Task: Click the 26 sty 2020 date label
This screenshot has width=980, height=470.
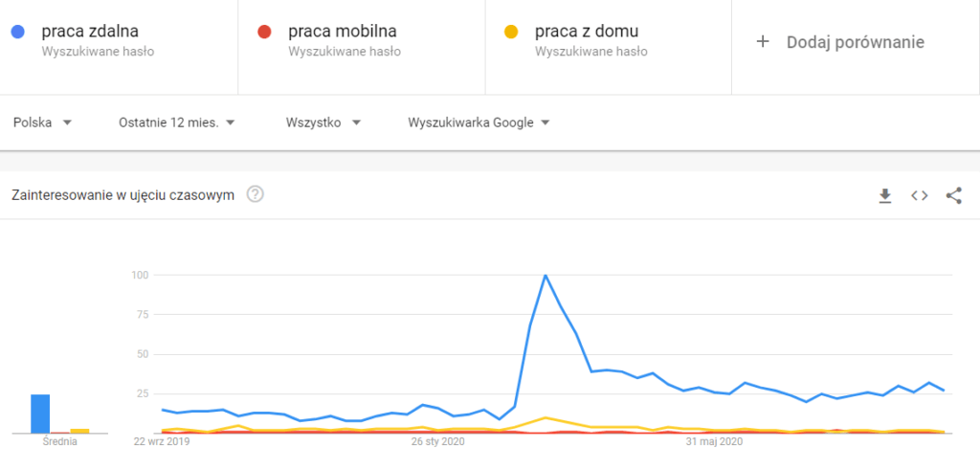Action: point(437,442)
